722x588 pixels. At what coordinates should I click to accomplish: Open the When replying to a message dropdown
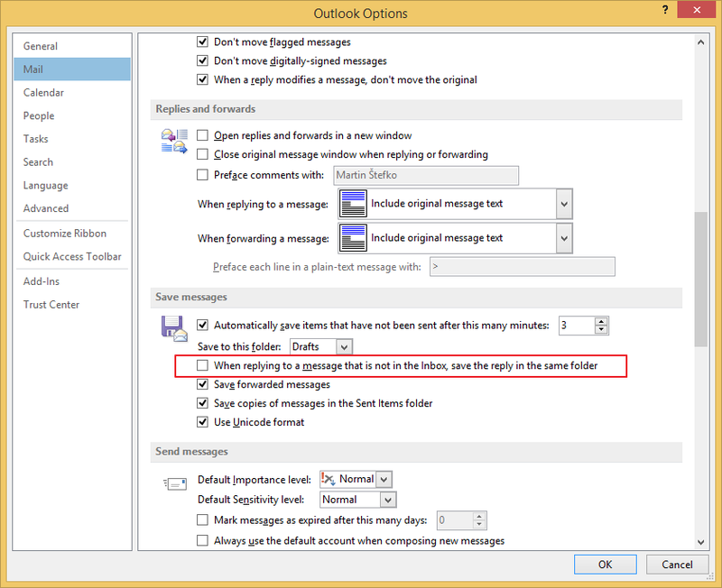[x=564, y=204]
